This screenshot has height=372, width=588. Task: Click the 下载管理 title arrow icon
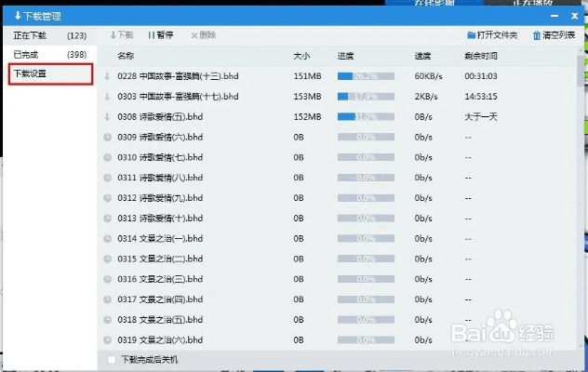pos(18,16)
